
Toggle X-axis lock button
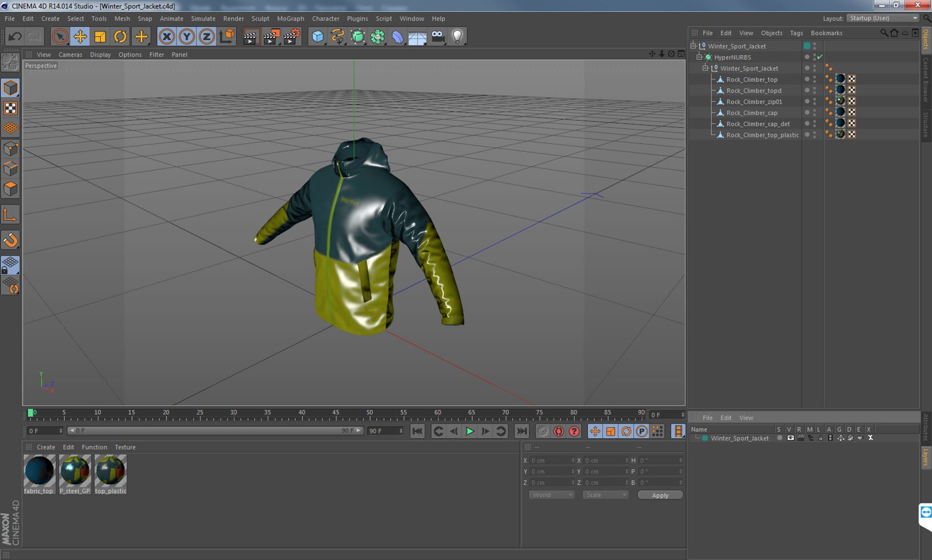tap(167, 36)
